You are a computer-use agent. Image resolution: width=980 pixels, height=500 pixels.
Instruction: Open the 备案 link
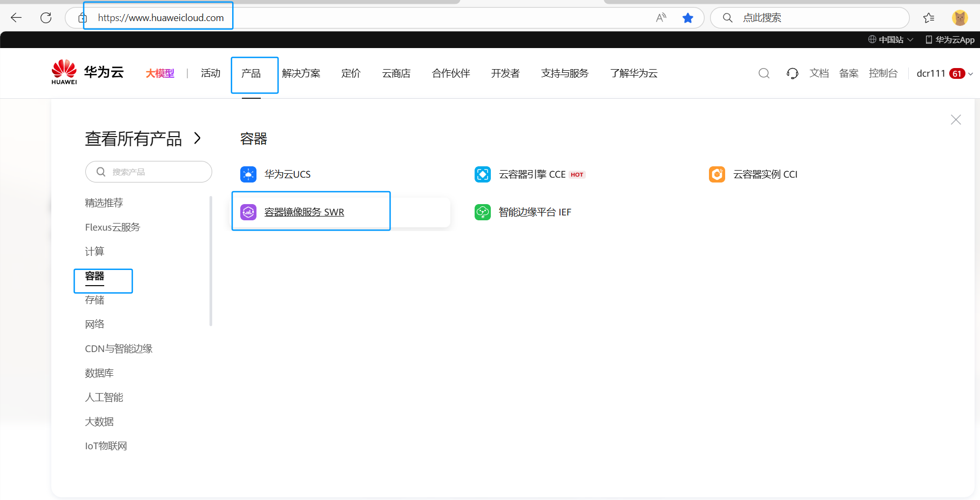tap(849, 73)
